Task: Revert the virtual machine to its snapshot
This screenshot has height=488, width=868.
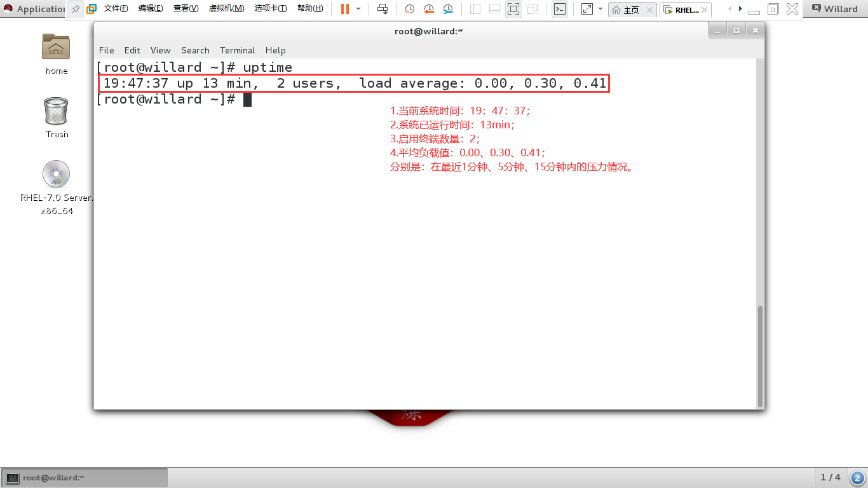Action: tap(428, 10)
